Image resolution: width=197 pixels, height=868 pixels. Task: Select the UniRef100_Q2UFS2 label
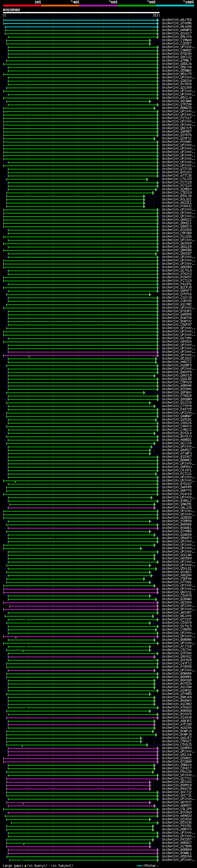(x=177, y=138)
